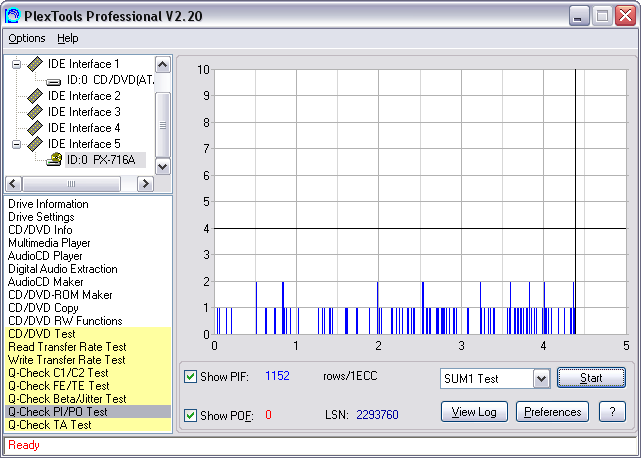Select Q-Check Beta/Jitter Test
Screen dimensions: 641x458
(x=88, y=399)
